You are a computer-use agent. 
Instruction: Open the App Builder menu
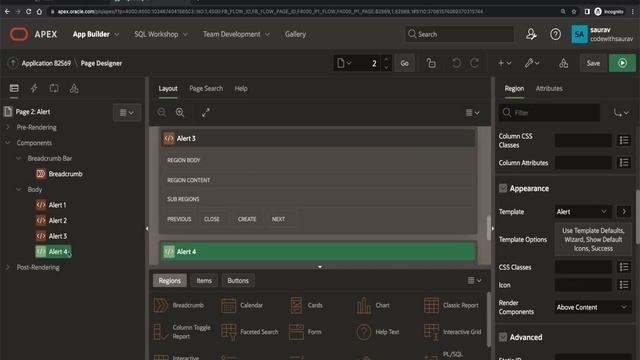click(x=96, y=34)
